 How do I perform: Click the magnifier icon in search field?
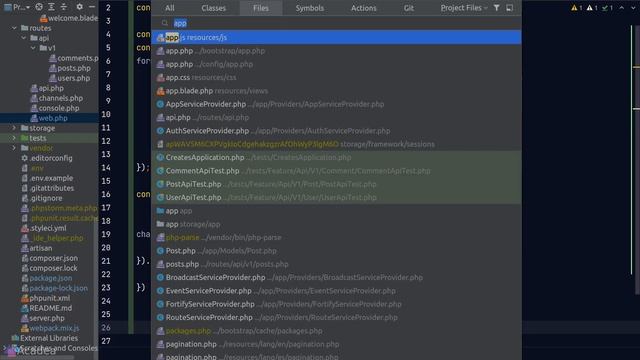[x=165, y=23]
